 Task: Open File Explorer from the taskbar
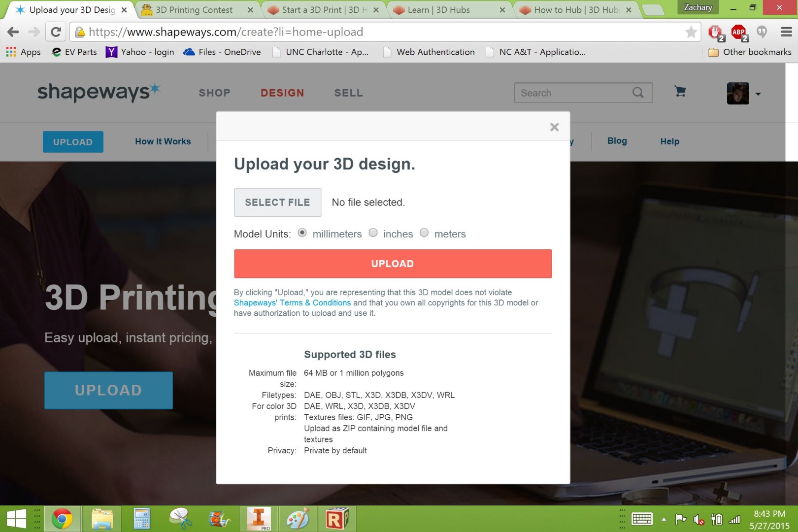click(102, 519)
